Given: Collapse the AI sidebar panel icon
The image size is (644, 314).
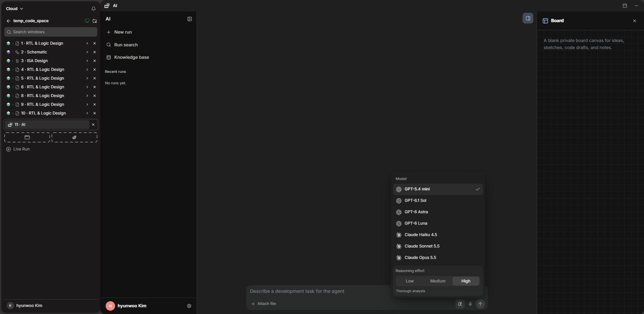Looking at the screenshot, I should coord(190,19).
